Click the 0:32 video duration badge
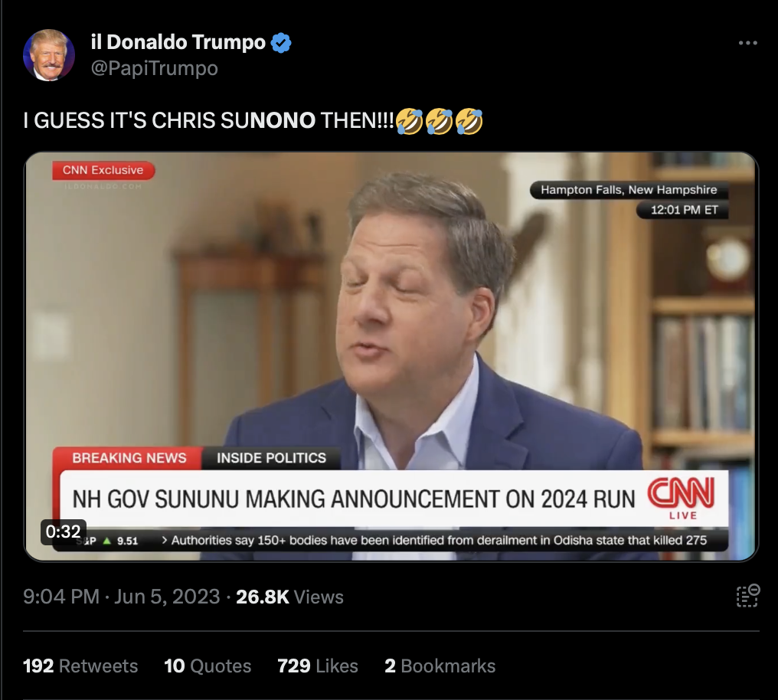 pyautogui.click(x=63, y=532)
